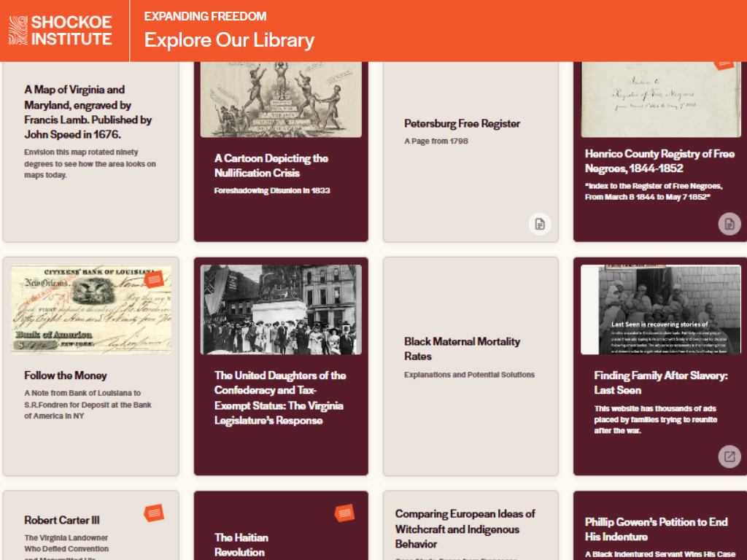Viewport: 747px width, 560px height.
Task: Click the Expanding Freedom label
Action: click(x=205, y=15)
